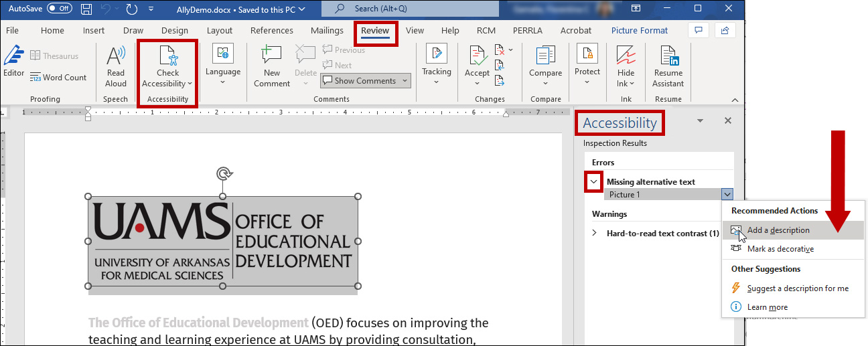Image resolution: width=868 pixels, height=346 pixels.
Task: Click Learn more in the menu
Action: click(x=793, y=307)
